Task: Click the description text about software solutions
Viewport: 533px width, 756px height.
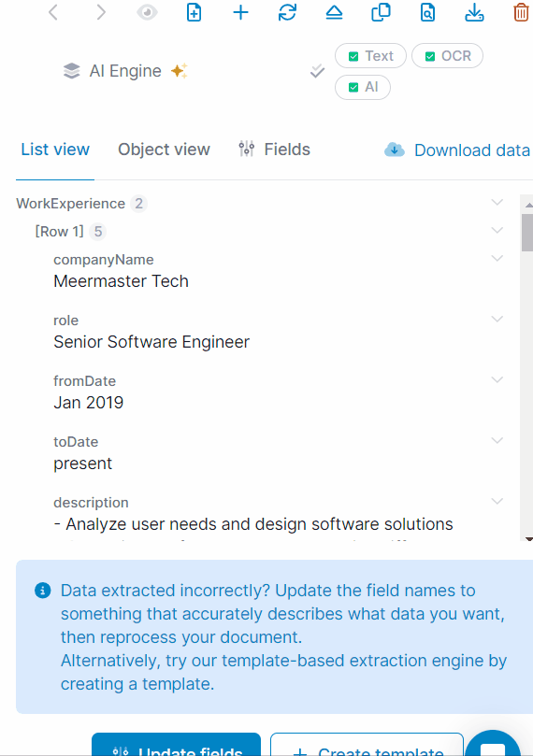Action: click(x=253, y=524)
